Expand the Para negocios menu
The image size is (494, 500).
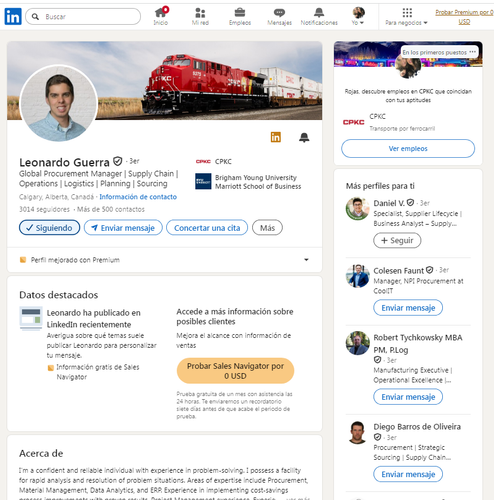[x=406, y=16]
